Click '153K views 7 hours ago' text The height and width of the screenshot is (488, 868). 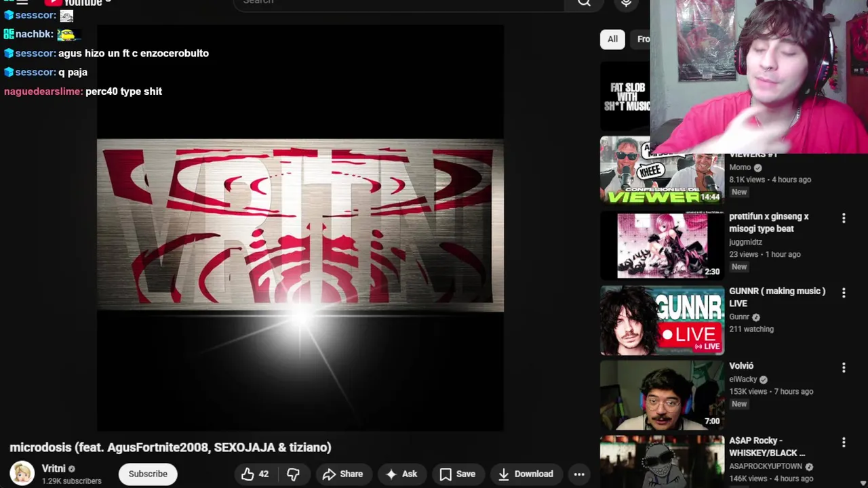tap(771, 392)
